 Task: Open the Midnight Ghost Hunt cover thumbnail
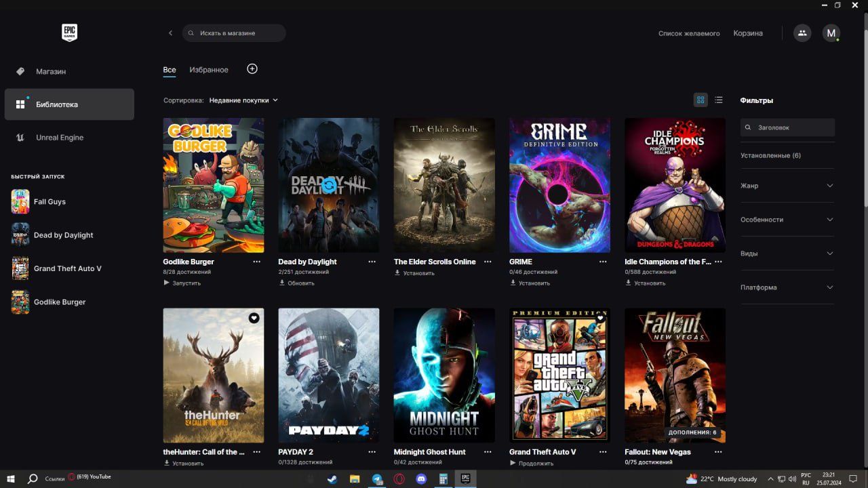[x=444, y=375]
